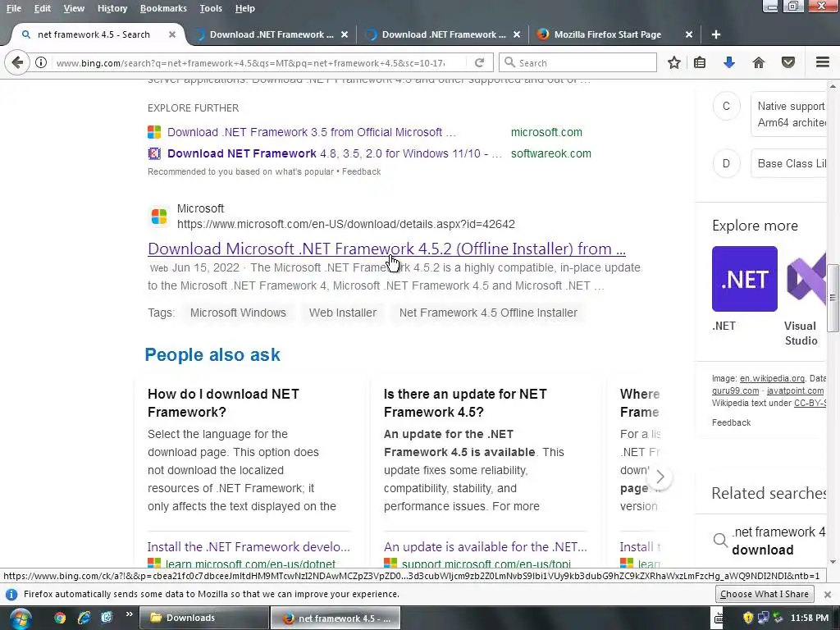Viewport: 840px width, 630px height.
Task: Open the Downloads folder taskbar button
Action: tap(204, 618)
